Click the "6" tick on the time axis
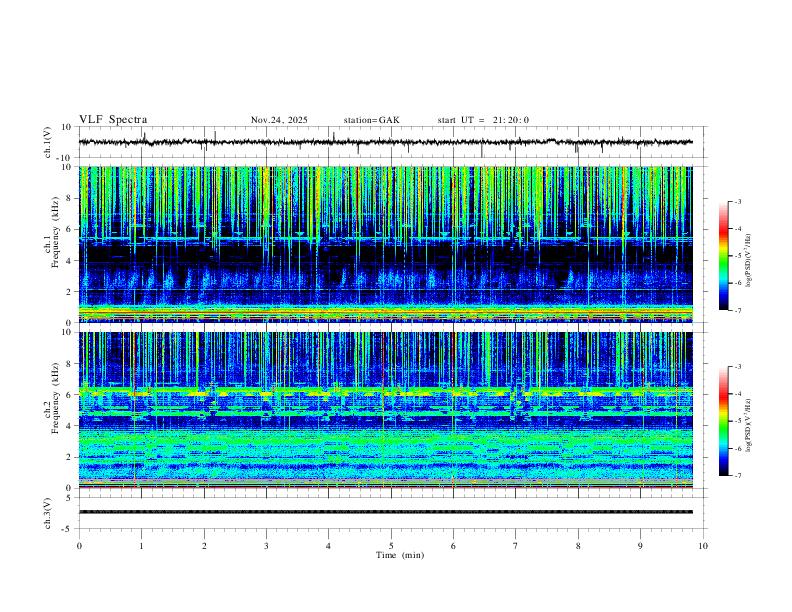Viewport: 792px width, 612px height. pos(453,546)
